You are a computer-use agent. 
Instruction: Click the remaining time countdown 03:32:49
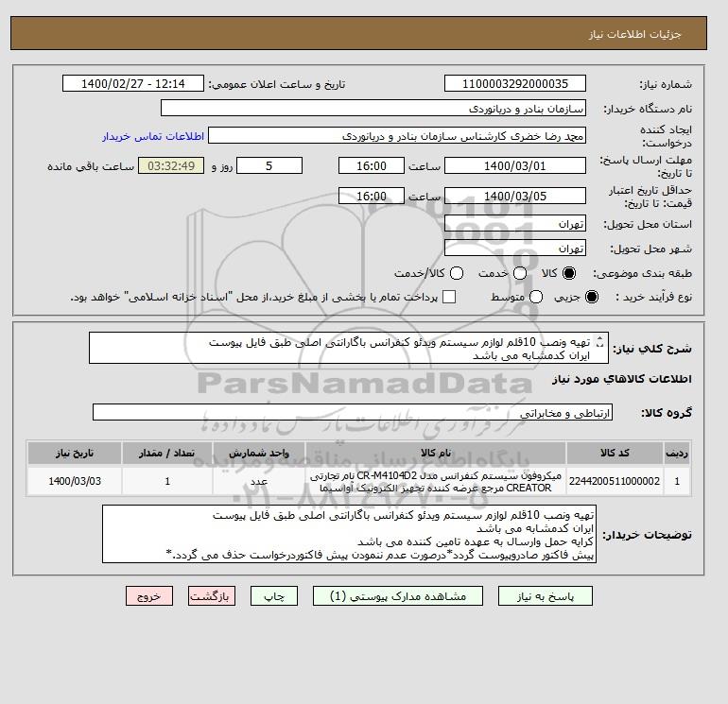(x=171, y=165)
